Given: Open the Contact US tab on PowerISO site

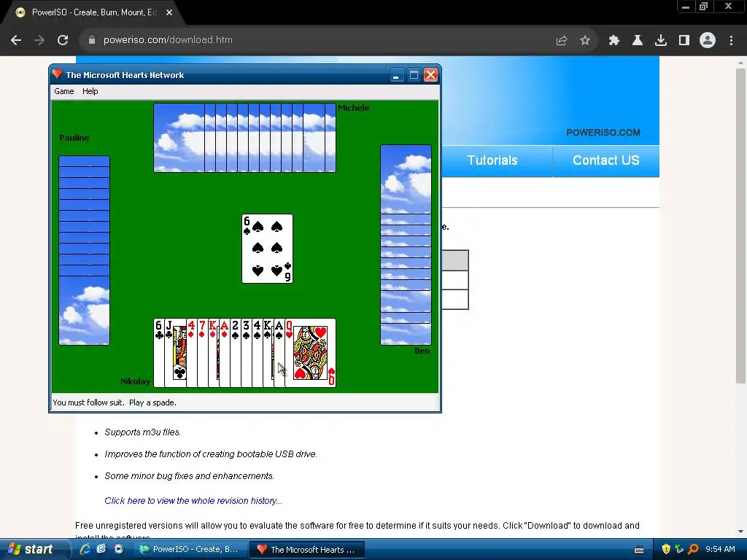Looking at the screenshot, I should [606, 160].
